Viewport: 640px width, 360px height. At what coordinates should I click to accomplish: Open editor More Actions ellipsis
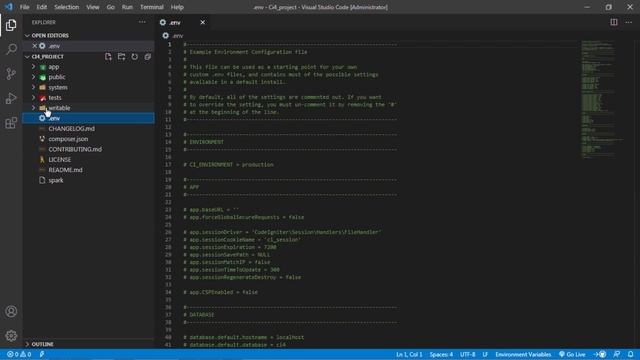(629, 22)
